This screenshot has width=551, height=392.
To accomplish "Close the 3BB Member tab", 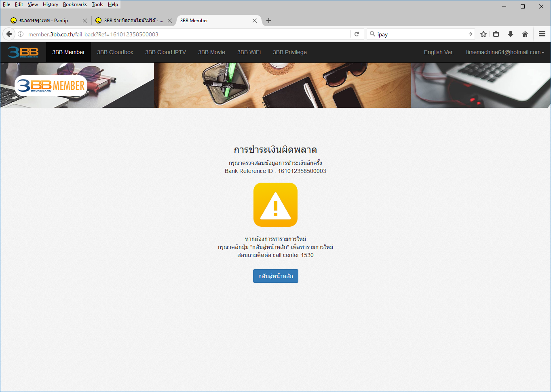I will tap(255, 21).
